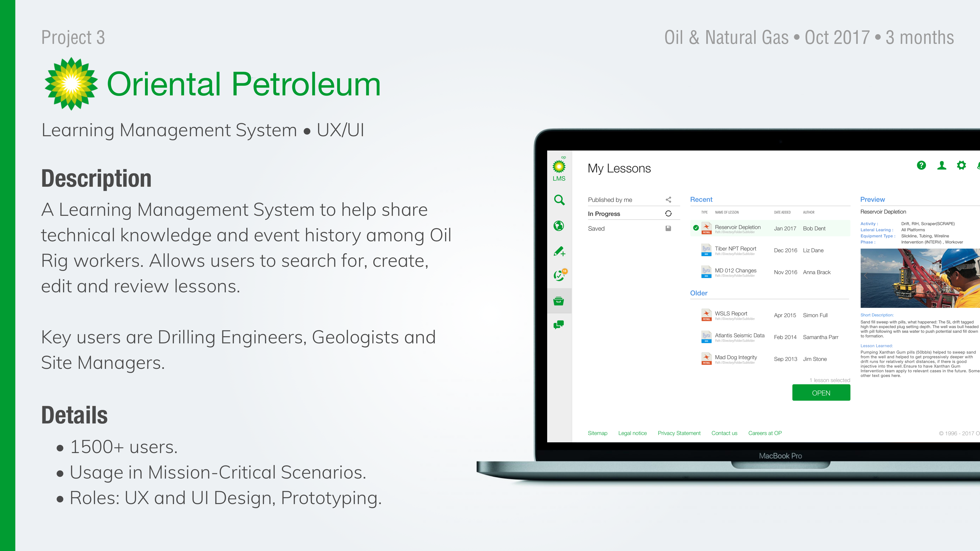This screenshot has width=980, height=551.
Task: Switch to Published by me tab
Action: tap(610, 200)
